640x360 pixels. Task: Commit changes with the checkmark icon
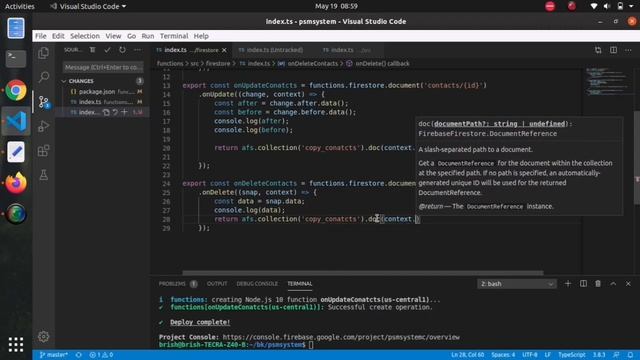click(107, 50)
